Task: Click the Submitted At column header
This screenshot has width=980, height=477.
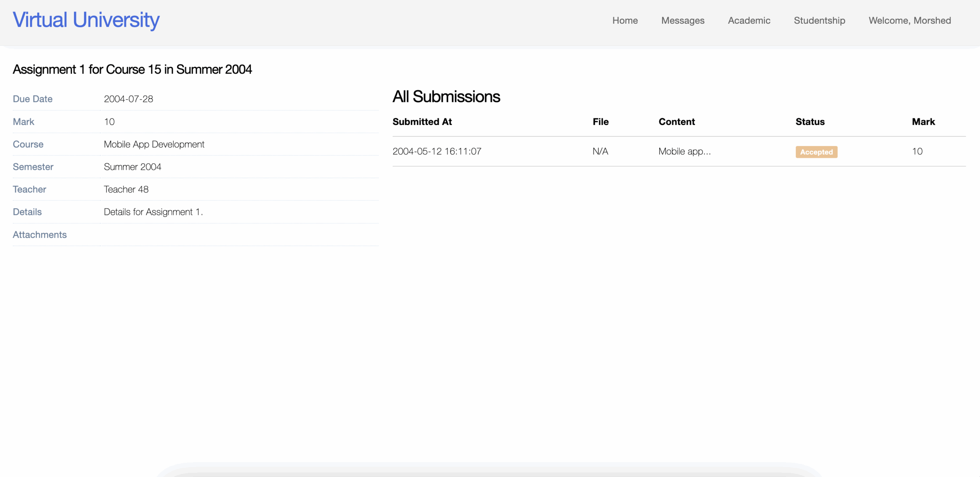Action: point(422,122)
